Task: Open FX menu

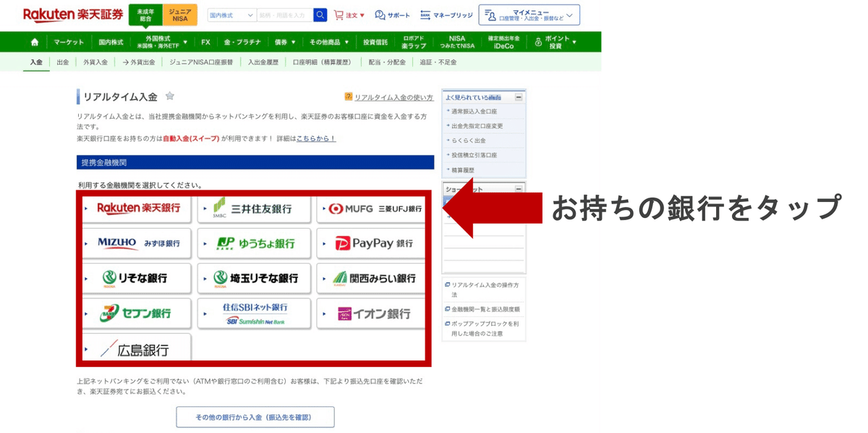Action: tap(206, 42)
